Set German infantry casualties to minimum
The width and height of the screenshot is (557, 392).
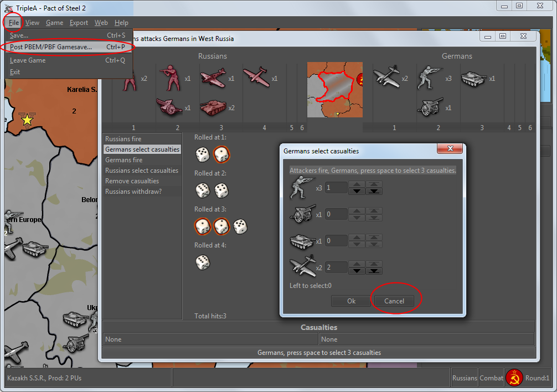(x=374, y=191)
